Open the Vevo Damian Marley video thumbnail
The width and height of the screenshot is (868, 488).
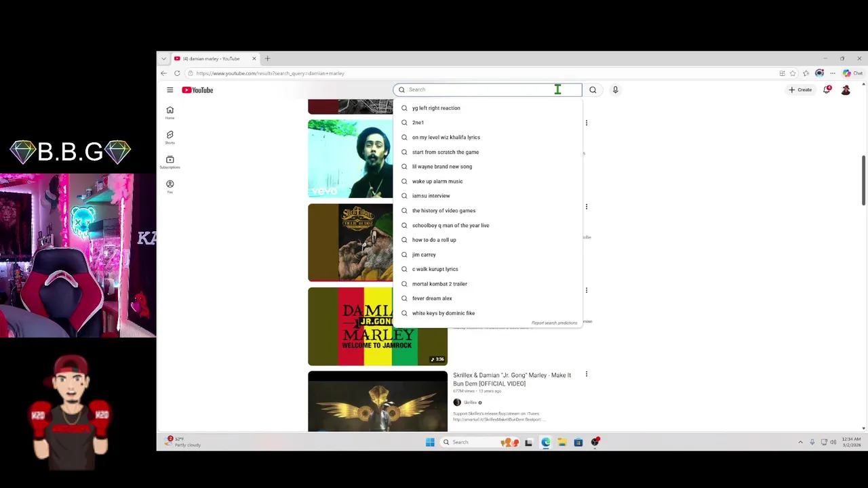[x=351, y=159]
